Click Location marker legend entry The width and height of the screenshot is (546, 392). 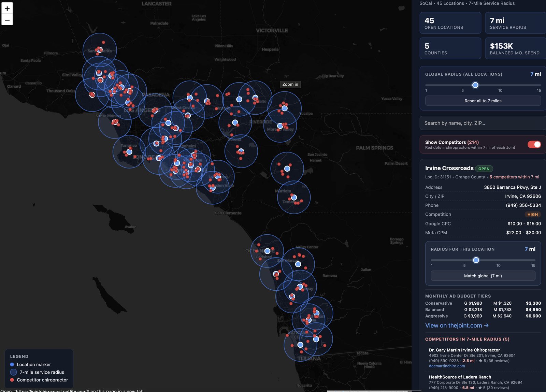click(31, 365)
